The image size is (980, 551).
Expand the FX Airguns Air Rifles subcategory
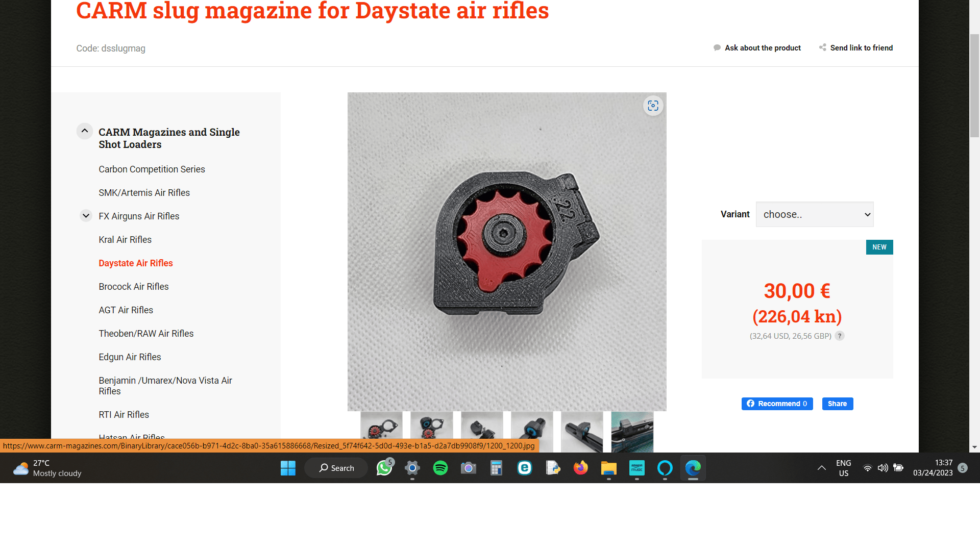[x=86, y=216]
